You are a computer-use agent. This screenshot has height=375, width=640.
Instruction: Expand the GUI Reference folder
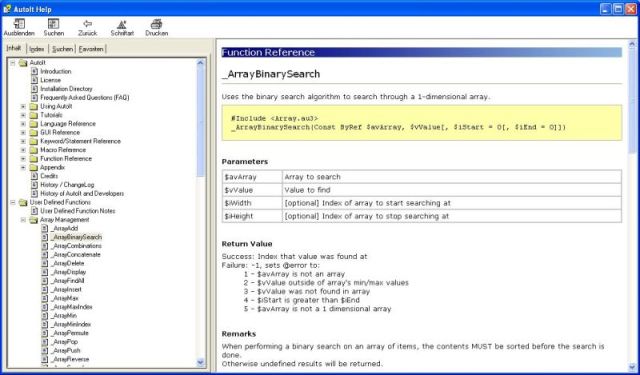(x=23, y=132)
